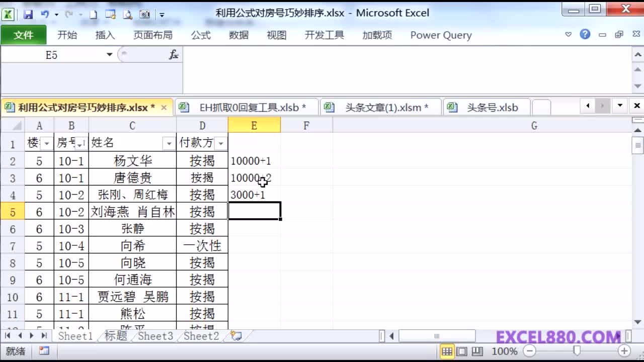Screen dimensions: 644x362
Task: Click the New workbook icon
Action: click(x=93, y=14)
